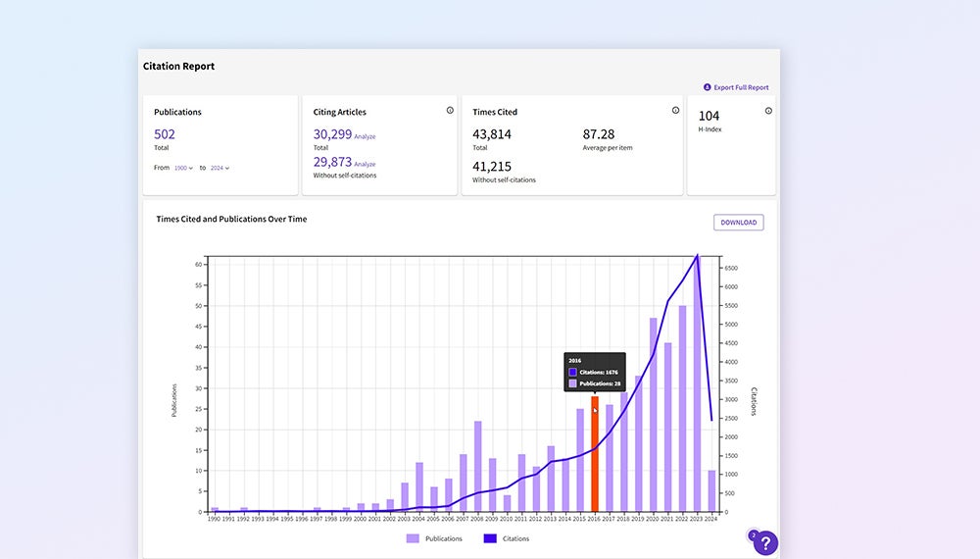Open the From year 1900 dropdown
Viewport: 980px width, 559px height.
pos(183,168)
